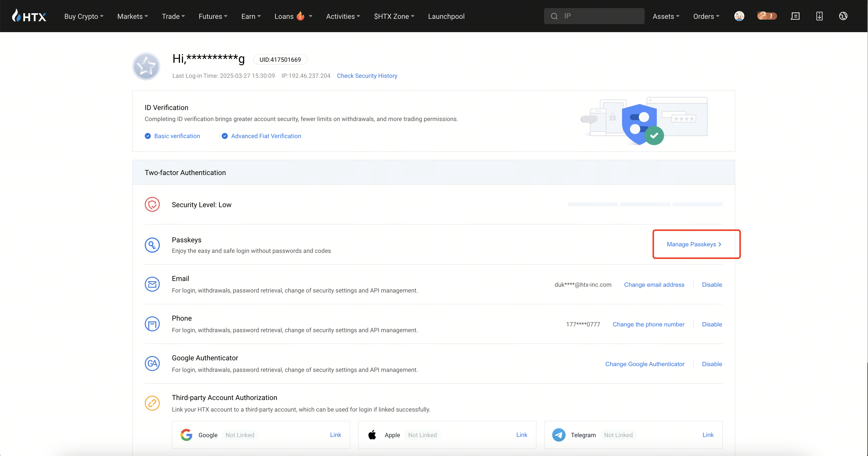Click Manage Passkeys
The image size is (868, 456).
(x=694, y=244)
